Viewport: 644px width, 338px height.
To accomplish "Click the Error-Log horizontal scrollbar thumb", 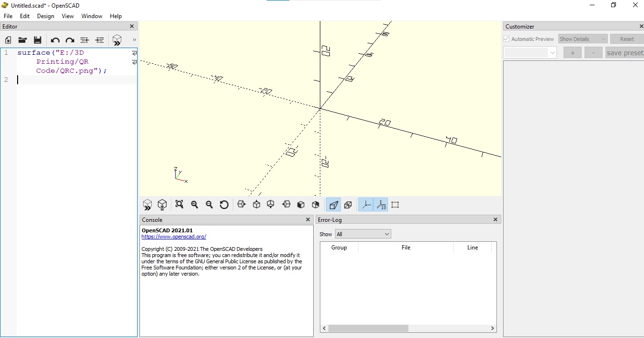I will [x=368, y=328].
